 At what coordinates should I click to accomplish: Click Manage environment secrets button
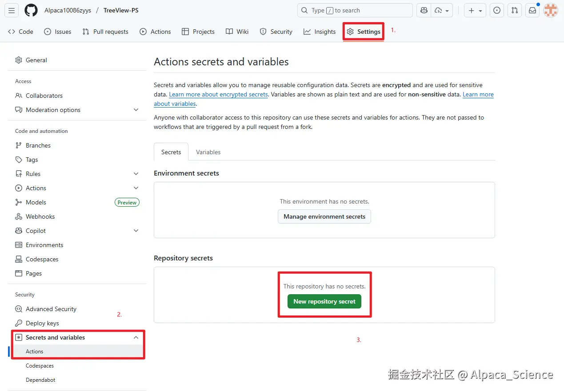coord(324,216)
